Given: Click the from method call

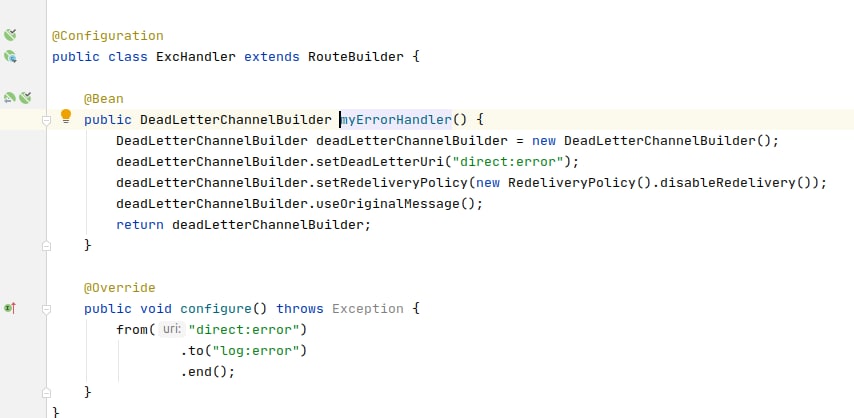Looking at the screenshot, I should (x=132, y=330).
